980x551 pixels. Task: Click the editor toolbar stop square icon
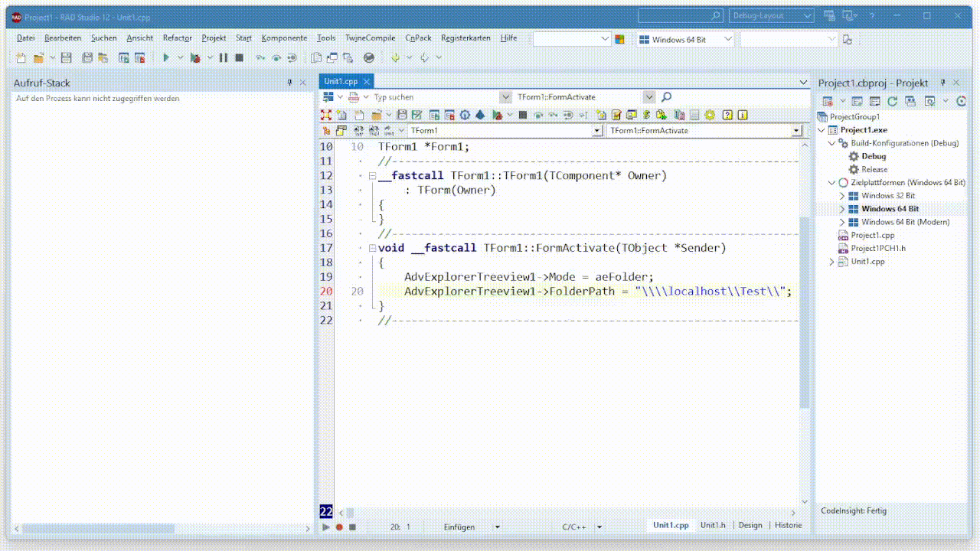[523, 115]
